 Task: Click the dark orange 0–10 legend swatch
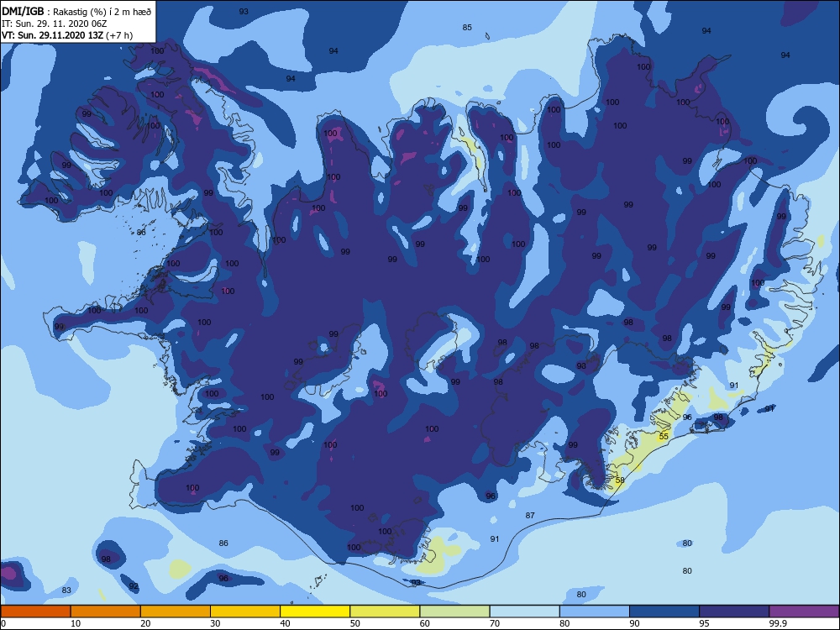pyautogui.click(x=35, y=612)
